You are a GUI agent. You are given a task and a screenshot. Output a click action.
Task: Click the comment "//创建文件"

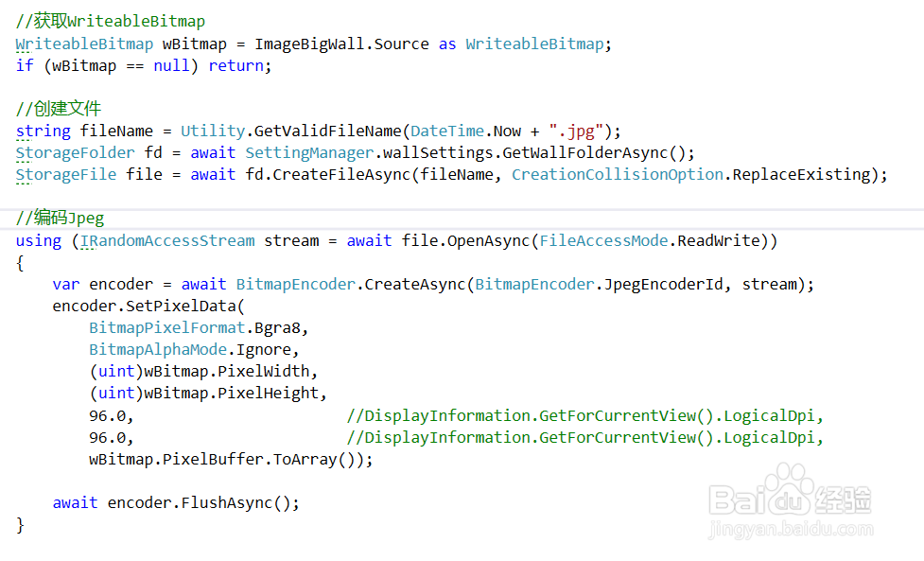point(59,109)
